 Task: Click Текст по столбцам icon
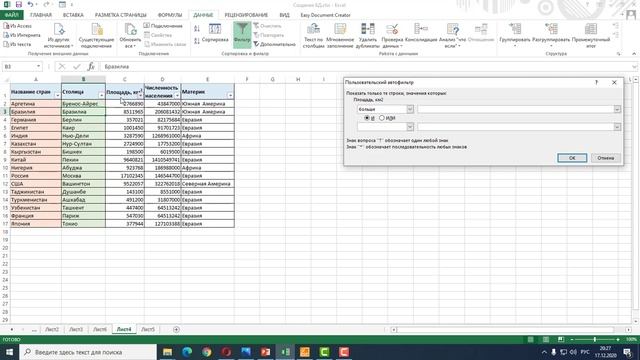313,36
